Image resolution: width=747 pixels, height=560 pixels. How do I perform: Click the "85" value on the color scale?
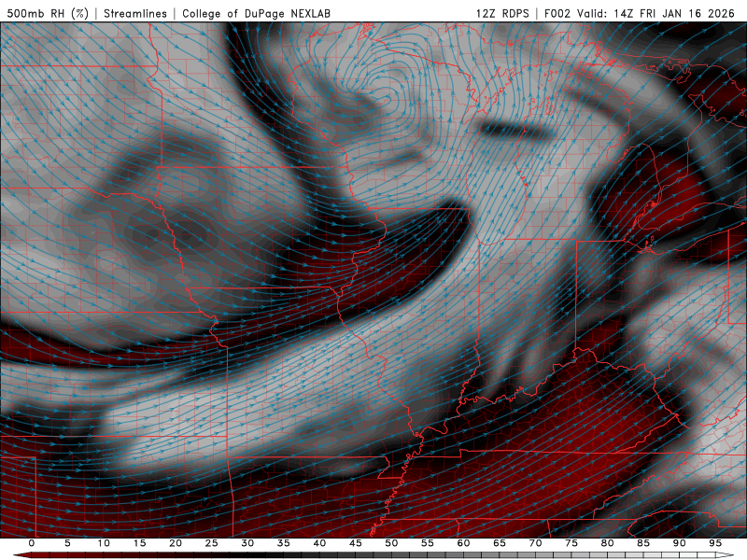coord(643,543)
